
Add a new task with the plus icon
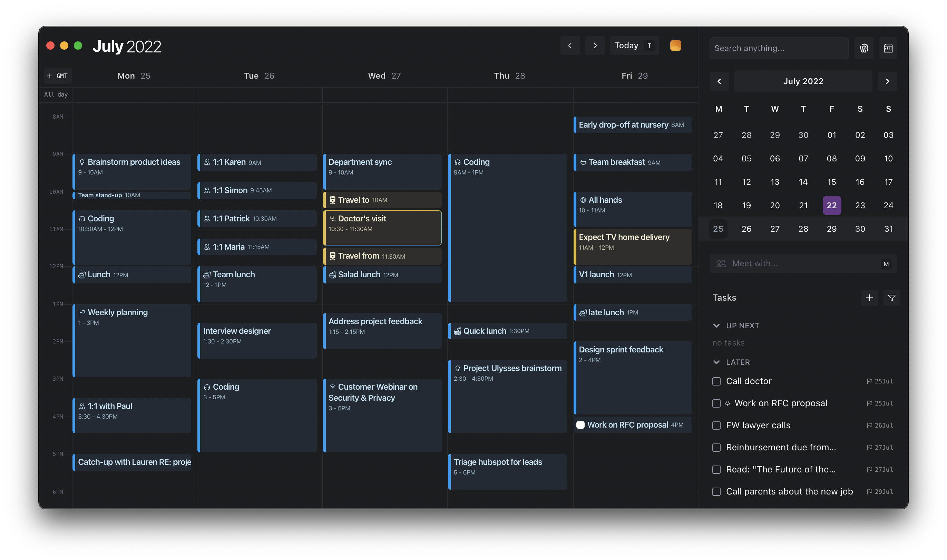(x=869, y=298)
